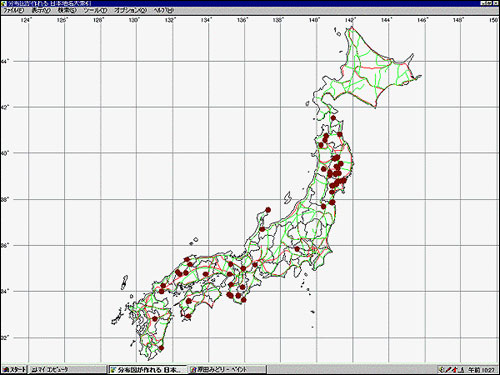This screenshot has width=500, height=375.
Task: Open the ヘルプ(H) menu
Action: click(163, 10)
